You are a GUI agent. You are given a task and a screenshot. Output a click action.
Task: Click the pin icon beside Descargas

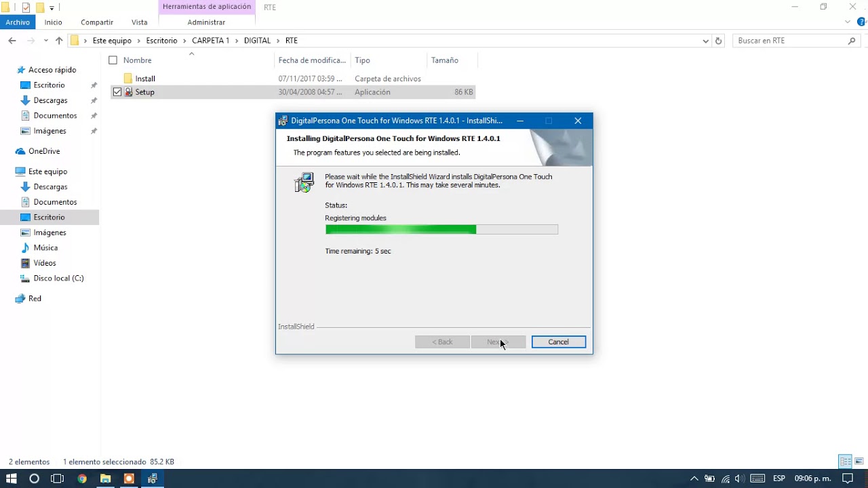pos(94,100)
